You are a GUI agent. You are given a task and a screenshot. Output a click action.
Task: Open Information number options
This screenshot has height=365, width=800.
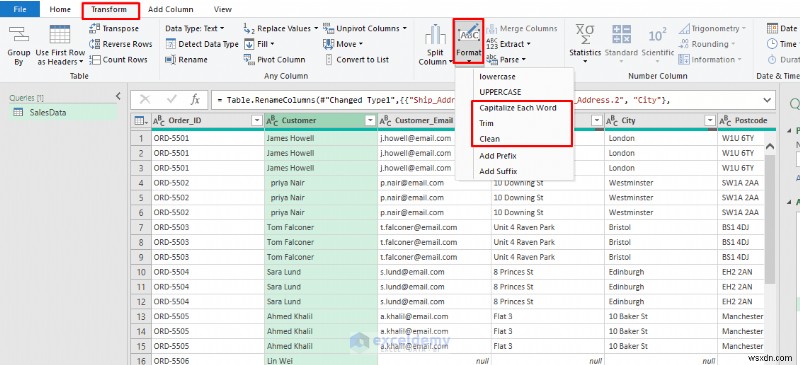point(710,59)
